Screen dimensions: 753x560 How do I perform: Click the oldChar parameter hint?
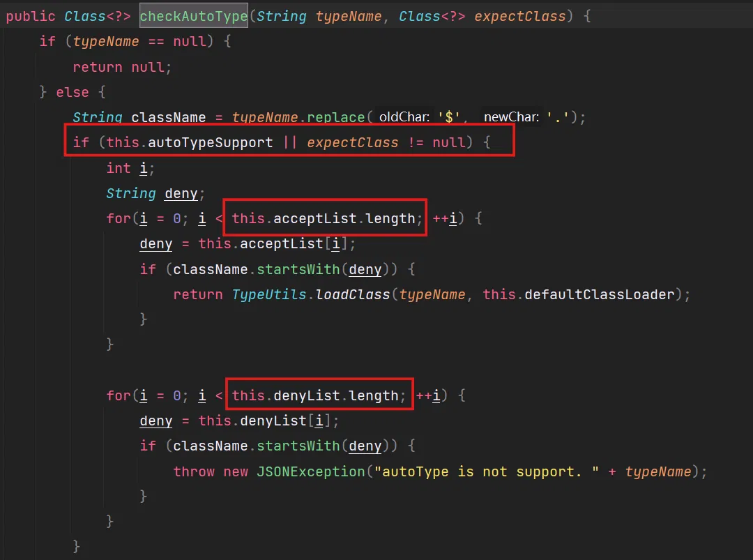tap(404, 117)
